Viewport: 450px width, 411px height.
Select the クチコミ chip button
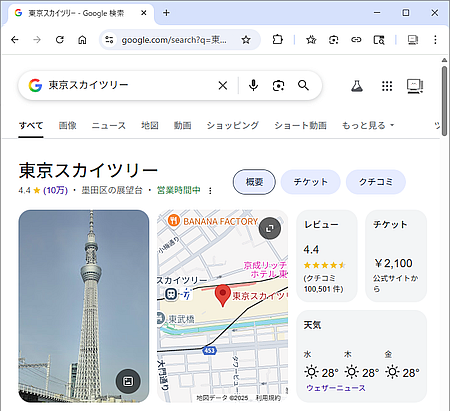point(376,182)
